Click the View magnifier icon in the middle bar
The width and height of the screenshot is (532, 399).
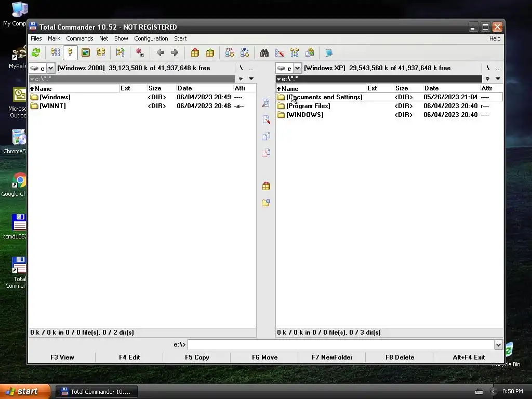pos(266,103)
